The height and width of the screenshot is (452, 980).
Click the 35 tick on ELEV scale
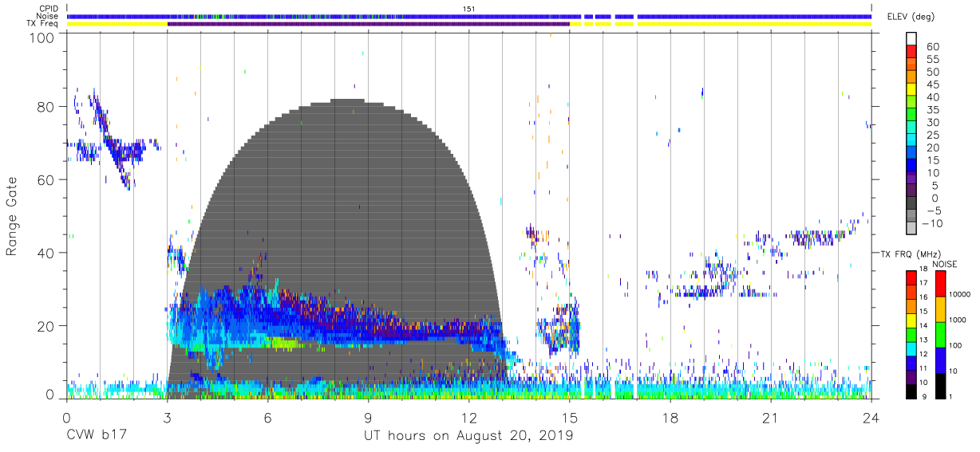pos(932,110)
